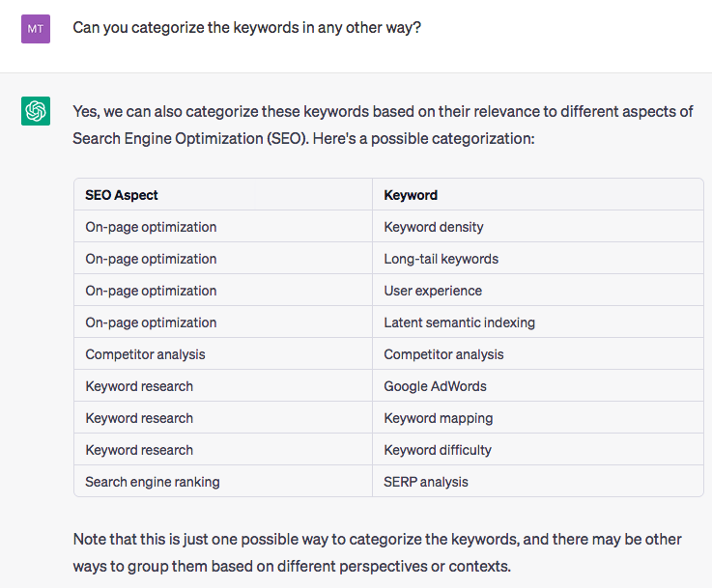Click the Google AdWords cell

(538, 386)
